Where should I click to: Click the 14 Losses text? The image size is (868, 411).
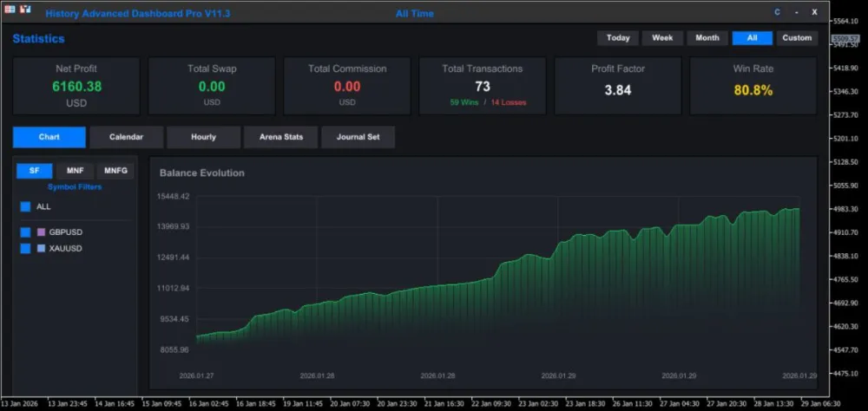[x=508, y=103]
